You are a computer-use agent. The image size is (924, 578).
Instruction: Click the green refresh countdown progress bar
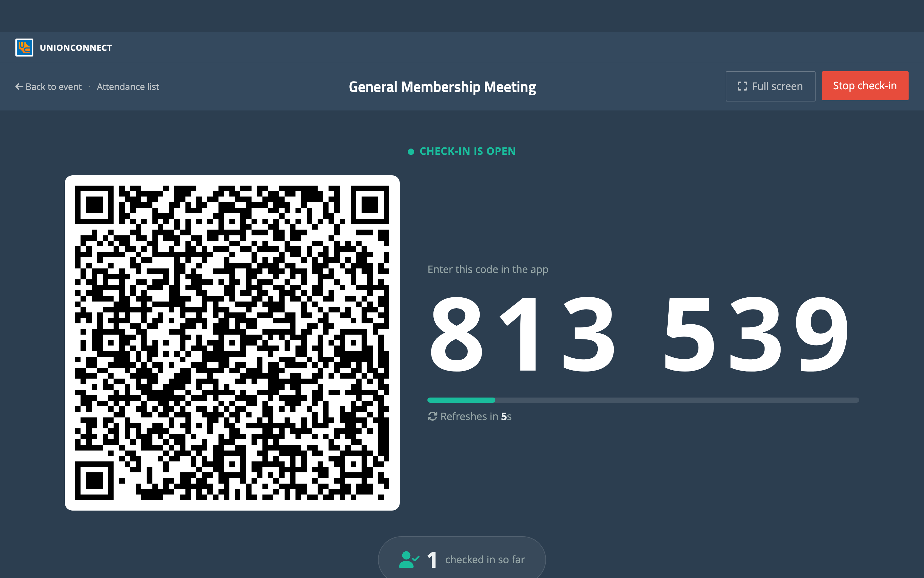643,400
